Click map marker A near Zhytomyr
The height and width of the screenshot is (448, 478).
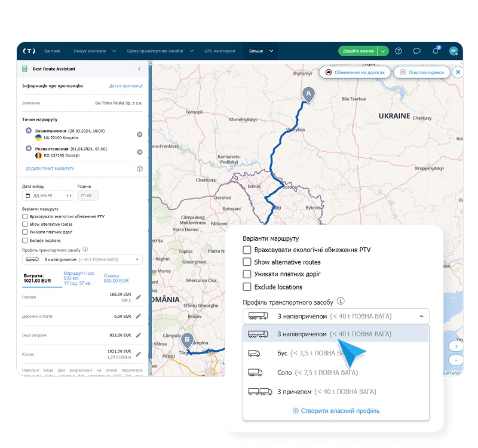[308, 95]
